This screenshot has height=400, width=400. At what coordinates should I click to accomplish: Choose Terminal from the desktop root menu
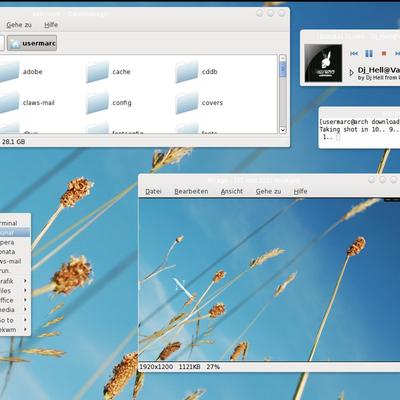(15, 223)
